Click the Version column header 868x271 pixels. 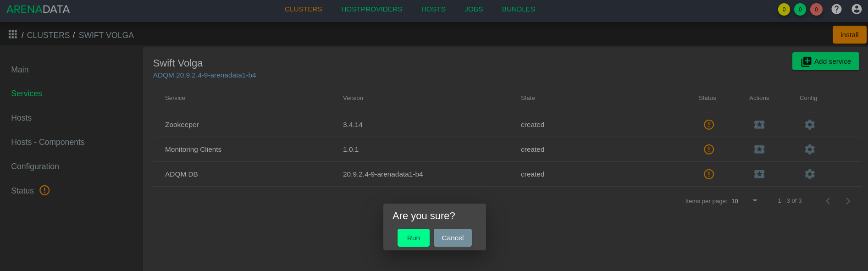[x=353, y=98]
